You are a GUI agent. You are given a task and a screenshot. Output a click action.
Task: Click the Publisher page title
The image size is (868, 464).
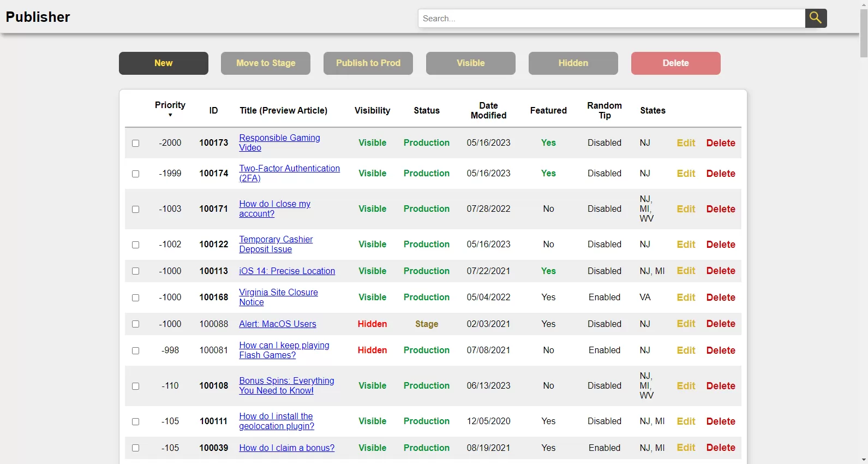point(38,17)
